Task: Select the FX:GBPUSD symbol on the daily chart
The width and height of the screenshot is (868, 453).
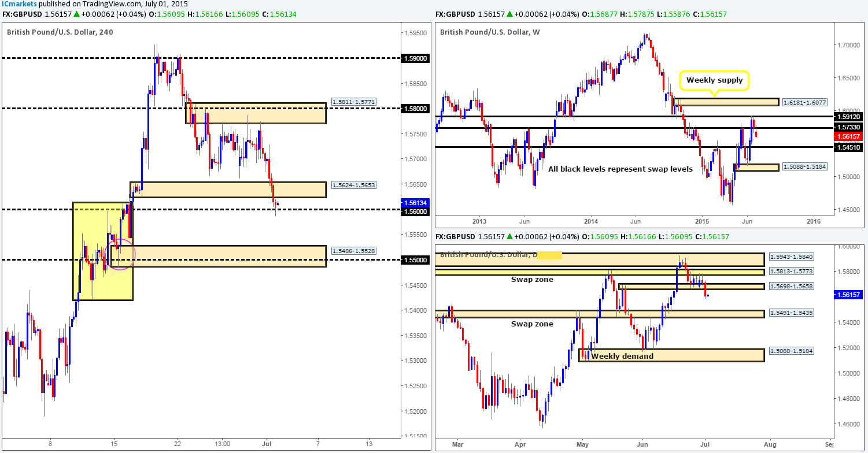Action: (x=456, y=236)
